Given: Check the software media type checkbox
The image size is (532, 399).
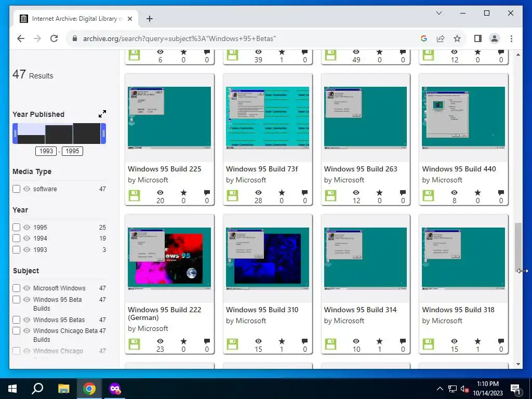Looking at the screenshot, I should (16, 189).
